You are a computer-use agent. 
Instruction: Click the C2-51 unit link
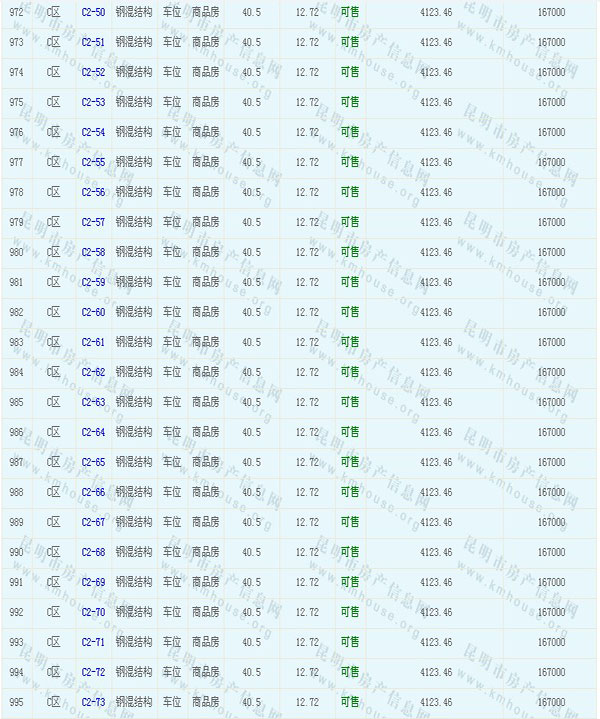93,42
